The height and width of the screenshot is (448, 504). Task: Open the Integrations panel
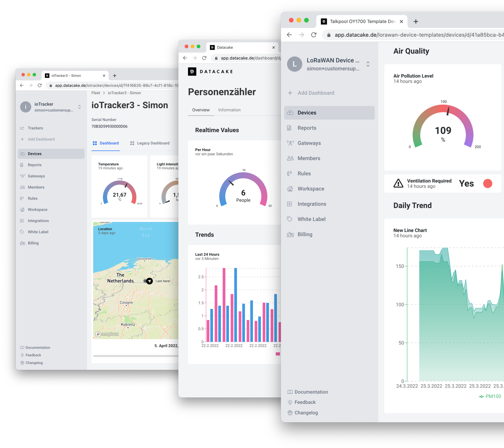tap(312, 204)
